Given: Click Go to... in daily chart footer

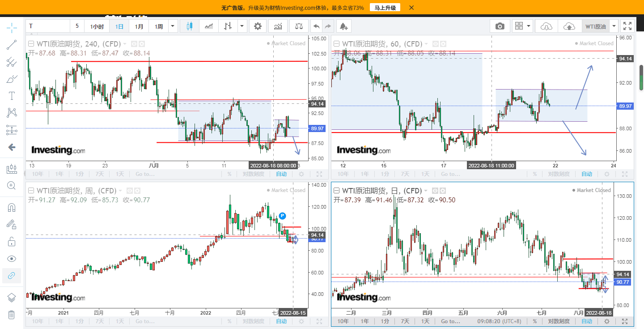Looking at the screenshot, I should pyautogui.click(x=450, y=321).
